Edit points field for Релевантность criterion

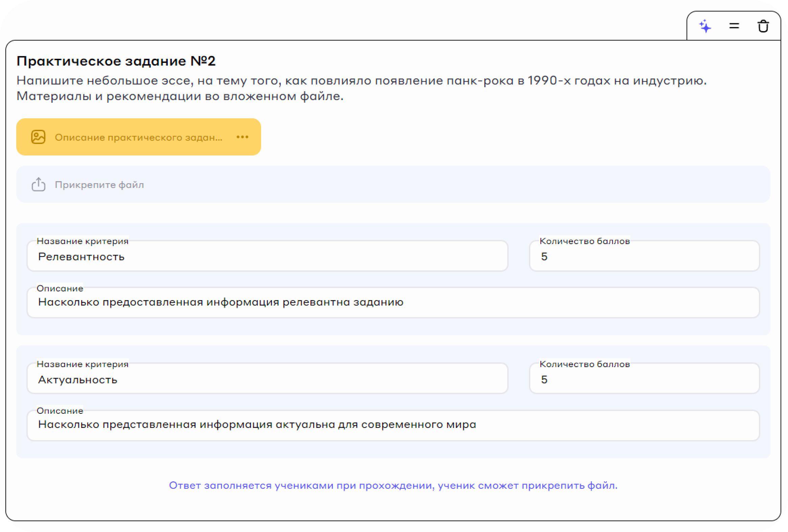point(644,257)
